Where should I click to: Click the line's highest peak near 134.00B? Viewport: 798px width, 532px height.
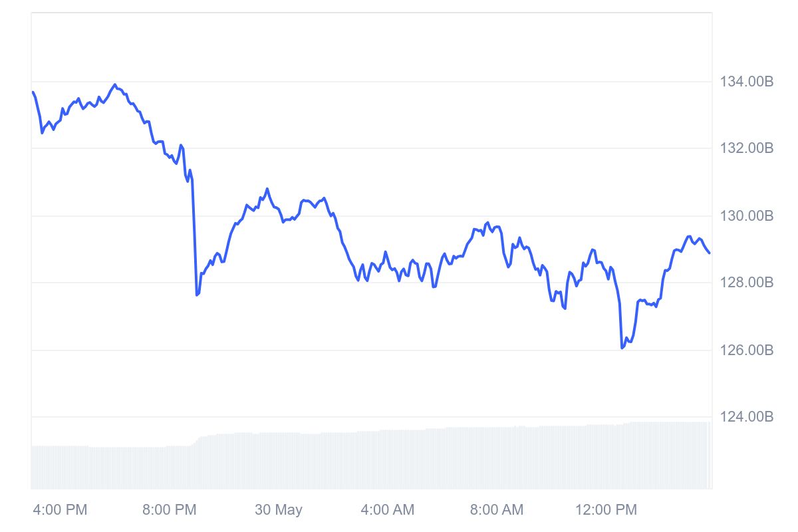(115, 84)
